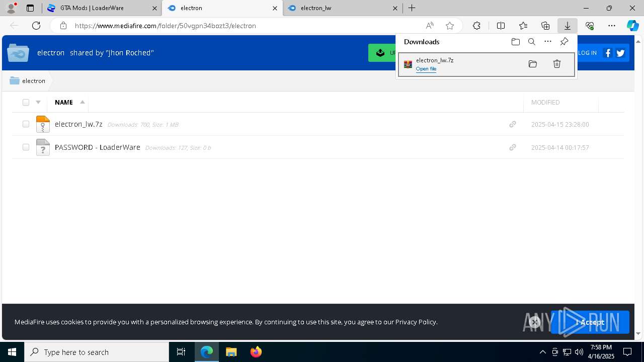Click the green Upload button

[x=382, y=53]
